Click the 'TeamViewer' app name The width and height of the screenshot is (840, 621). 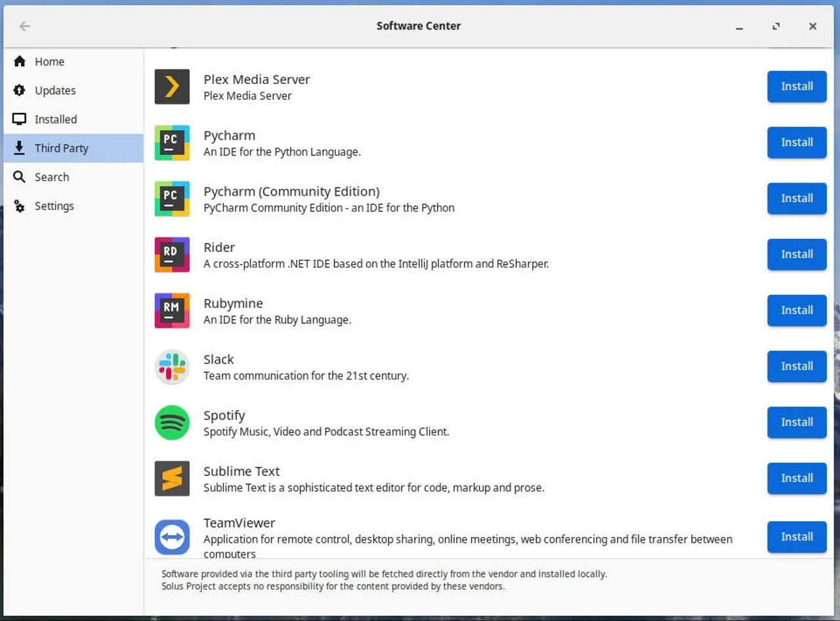click(239, 523)
